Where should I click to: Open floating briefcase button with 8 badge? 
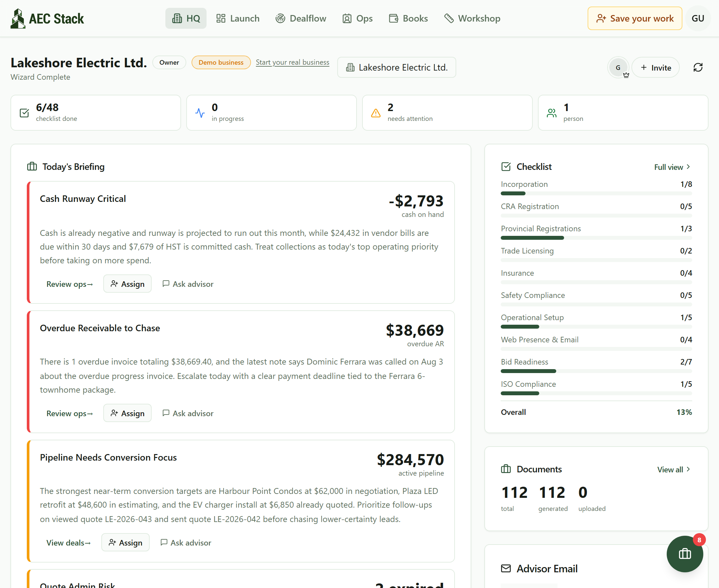[x=685, y=554]
